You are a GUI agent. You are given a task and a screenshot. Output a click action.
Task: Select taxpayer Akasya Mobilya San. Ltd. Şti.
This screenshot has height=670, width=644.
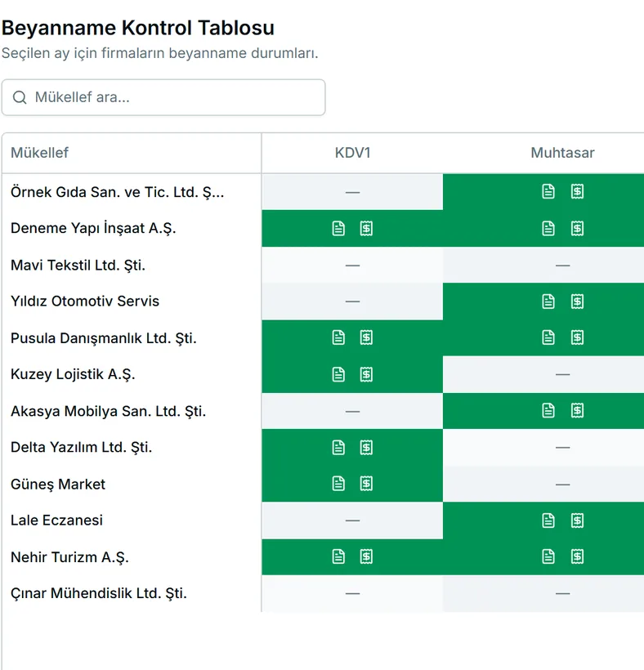108,411
